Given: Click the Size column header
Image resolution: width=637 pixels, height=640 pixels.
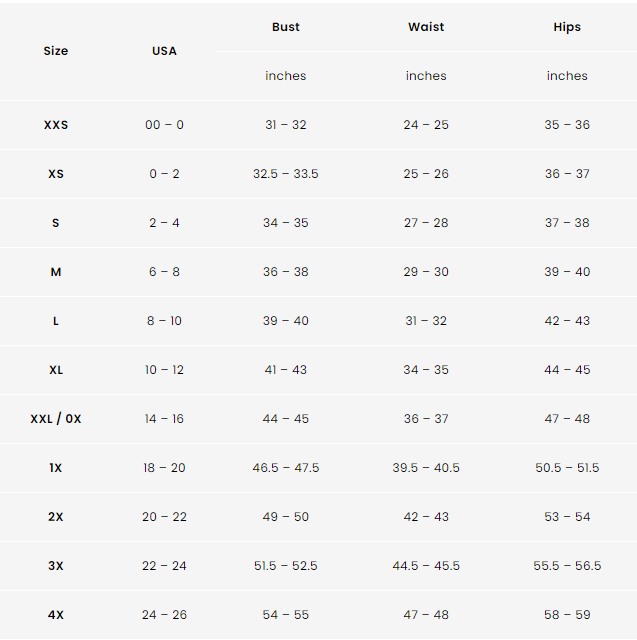Looking at the screenshot, I should click(x=56, y=51).
